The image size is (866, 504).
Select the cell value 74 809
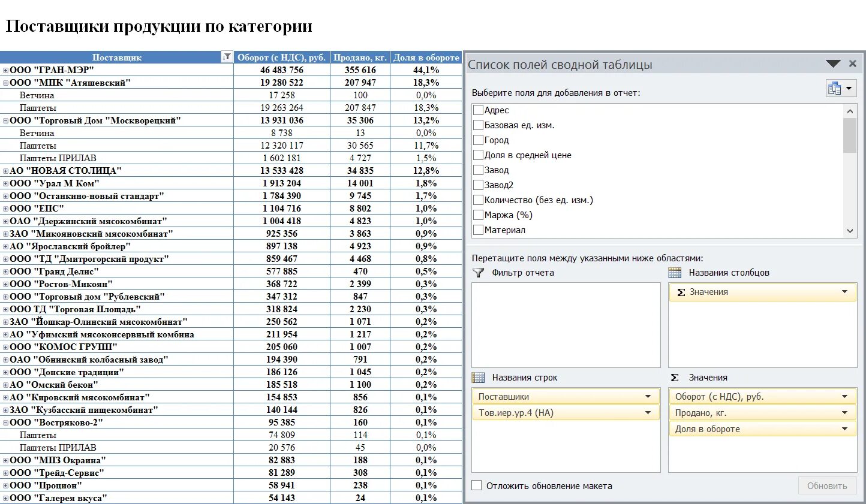coord(282,435)
